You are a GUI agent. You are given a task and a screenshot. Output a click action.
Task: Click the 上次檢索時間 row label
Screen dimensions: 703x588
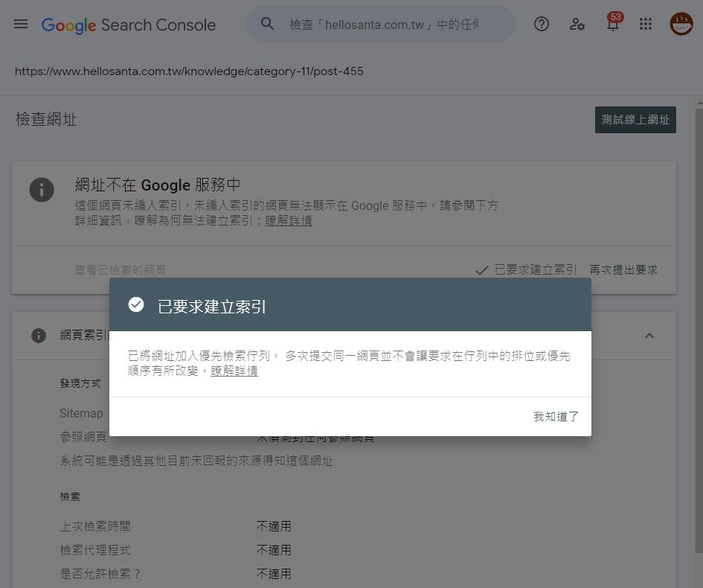tap(95, 526)
